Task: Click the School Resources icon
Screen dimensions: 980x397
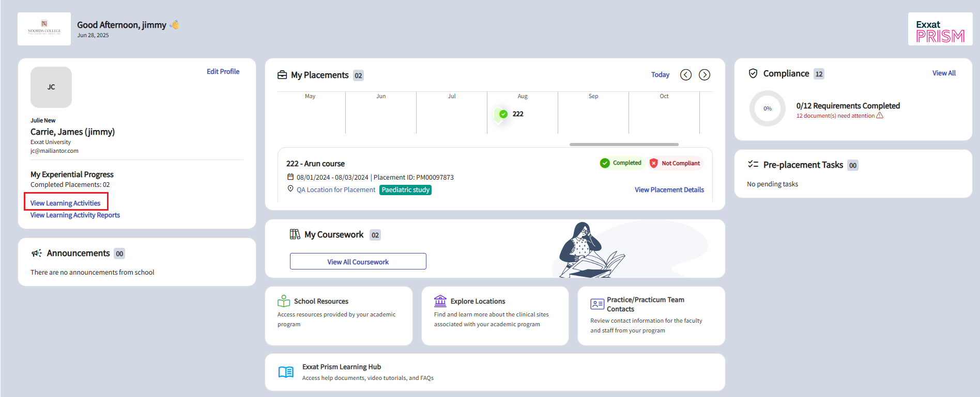Action: 284,301
